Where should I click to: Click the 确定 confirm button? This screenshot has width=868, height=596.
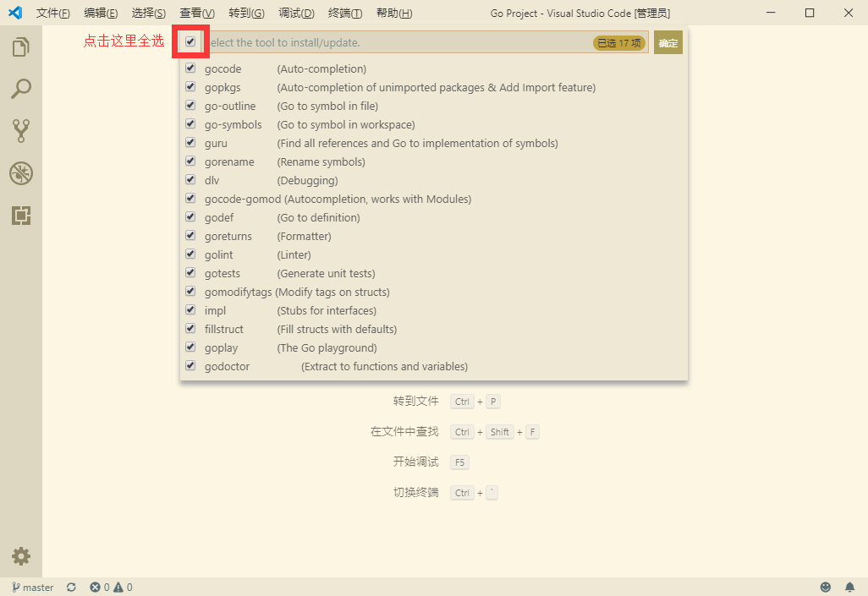point(667,42)
